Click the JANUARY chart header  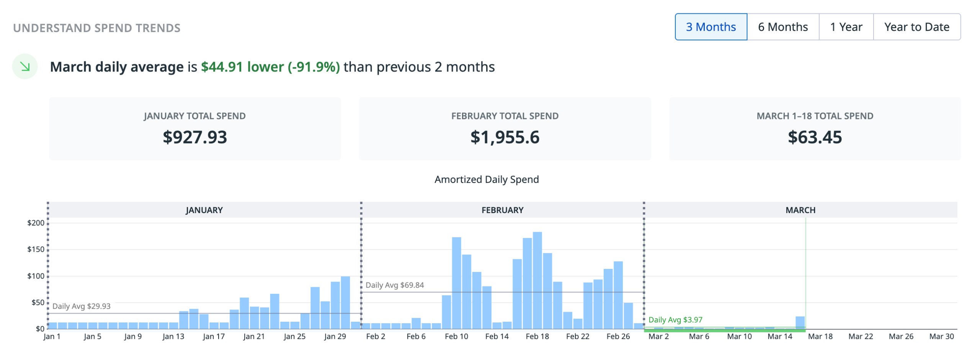[x=204, y=210]
